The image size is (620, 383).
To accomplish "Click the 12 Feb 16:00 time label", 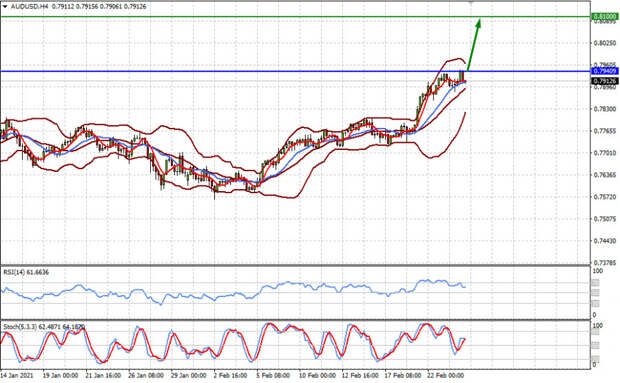I will 359,375.
